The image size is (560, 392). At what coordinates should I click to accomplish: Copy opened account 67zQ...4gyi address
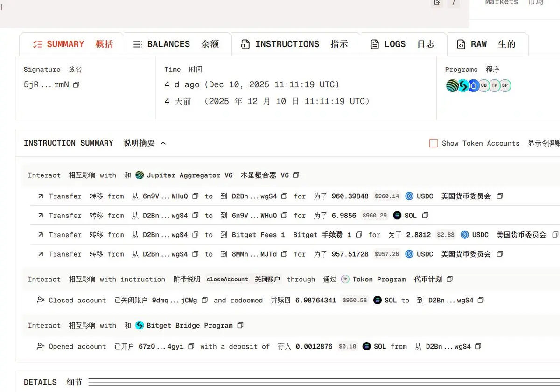[191, 347]
